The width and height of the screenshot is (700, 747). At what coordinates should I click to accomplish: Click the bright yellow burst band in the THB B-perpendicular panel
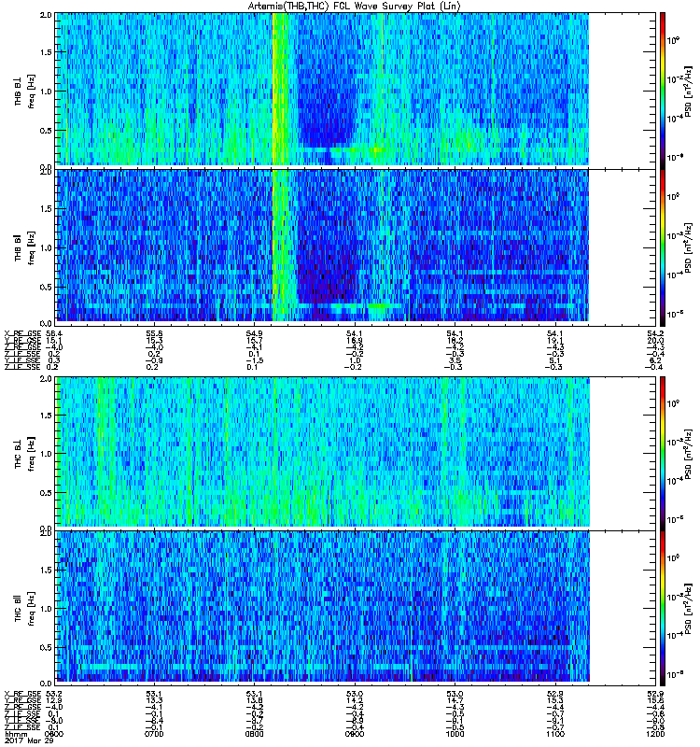click(x=280, y=89)
